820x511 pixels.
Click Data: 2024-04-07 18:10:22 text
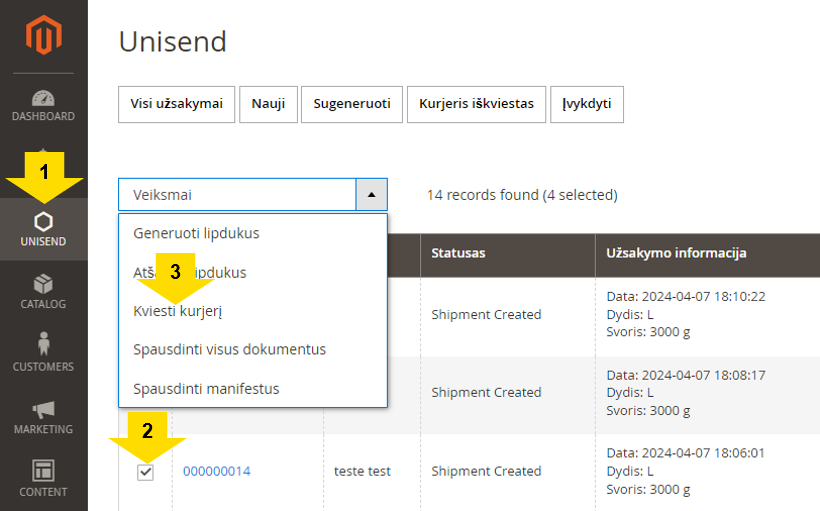686,297
